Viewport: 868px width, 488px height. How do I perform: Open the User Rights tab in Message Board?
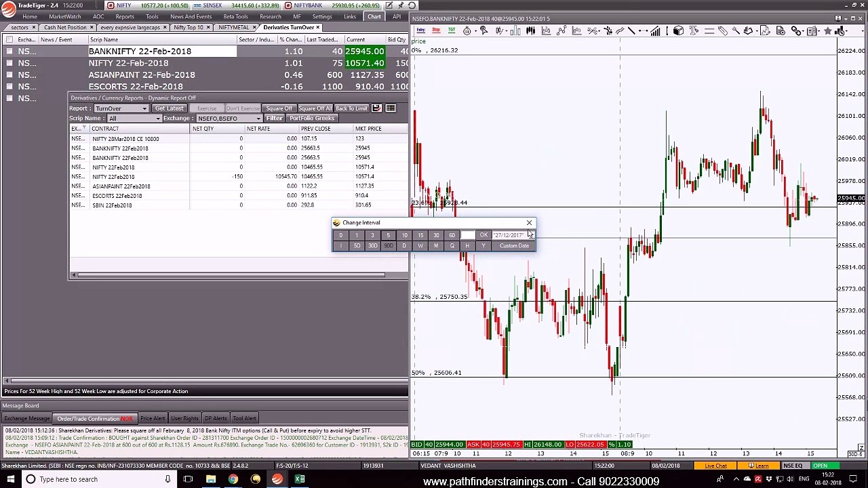184,419
